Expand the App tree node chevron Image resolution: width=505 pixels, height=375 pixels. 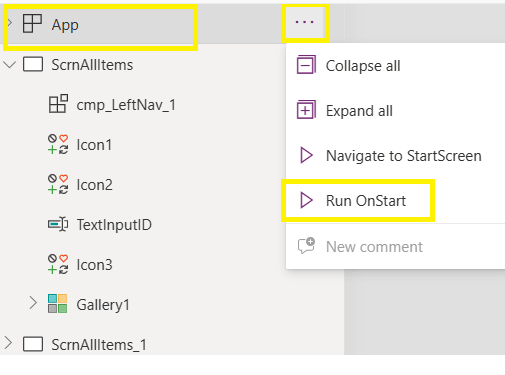pyautogui.click(x=10, y=23)
